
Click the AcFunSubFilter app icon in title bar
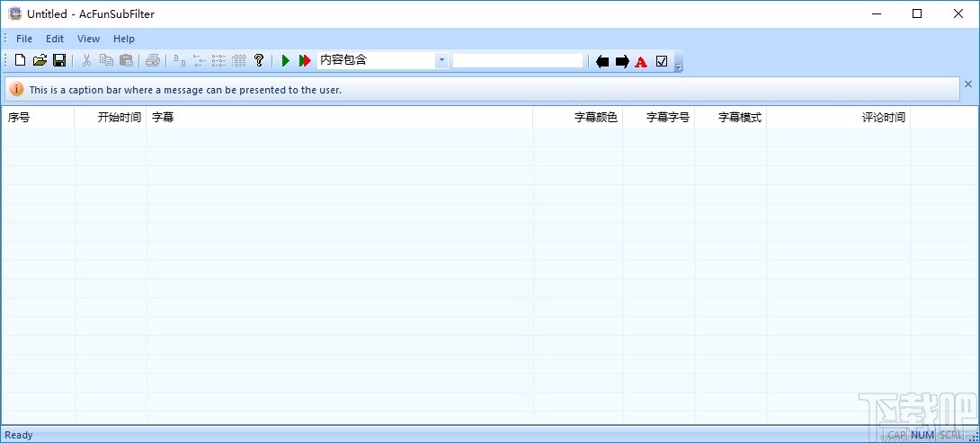(15, 13)
